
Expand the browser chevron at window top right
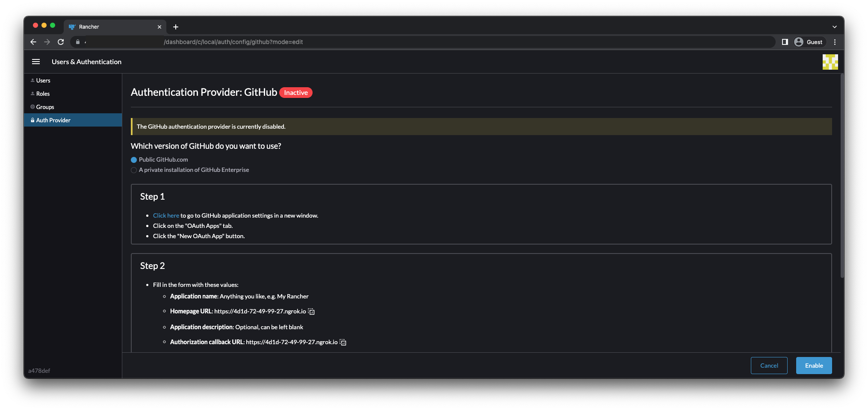pos(834,27)
